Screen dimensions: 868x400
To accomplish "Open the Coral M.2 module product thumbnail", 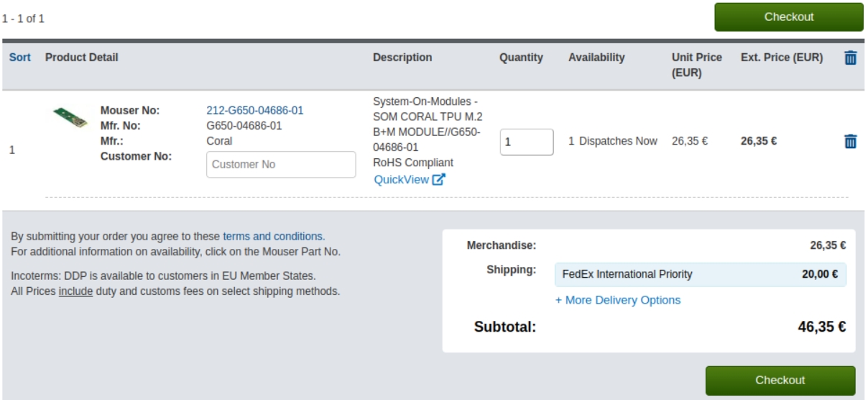I will pos(70,117).
